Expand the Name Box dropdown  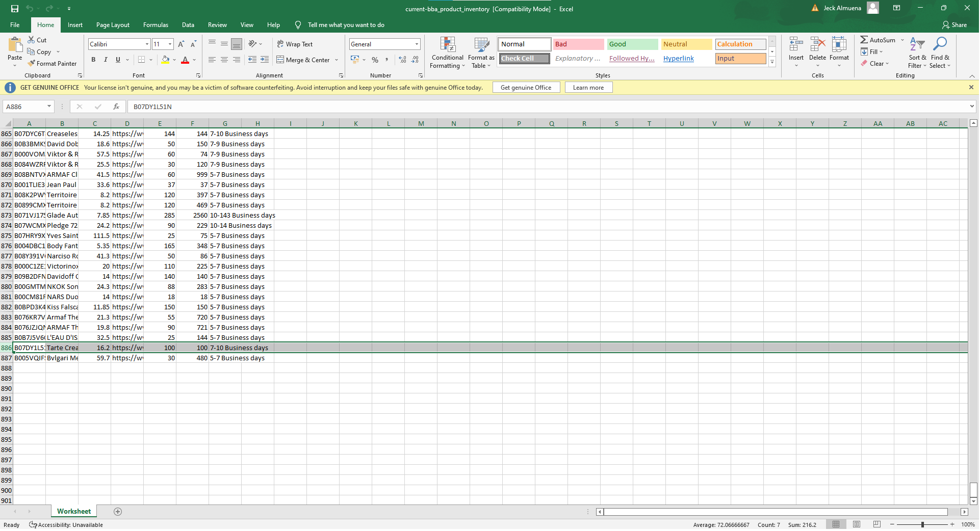tap(49, 107)
